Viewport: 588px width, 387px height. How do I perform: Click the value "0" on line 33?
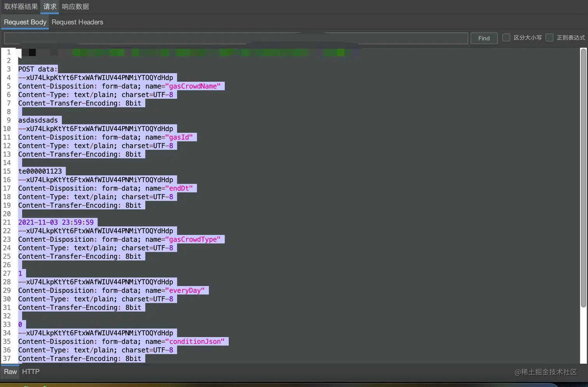[20, 324]
